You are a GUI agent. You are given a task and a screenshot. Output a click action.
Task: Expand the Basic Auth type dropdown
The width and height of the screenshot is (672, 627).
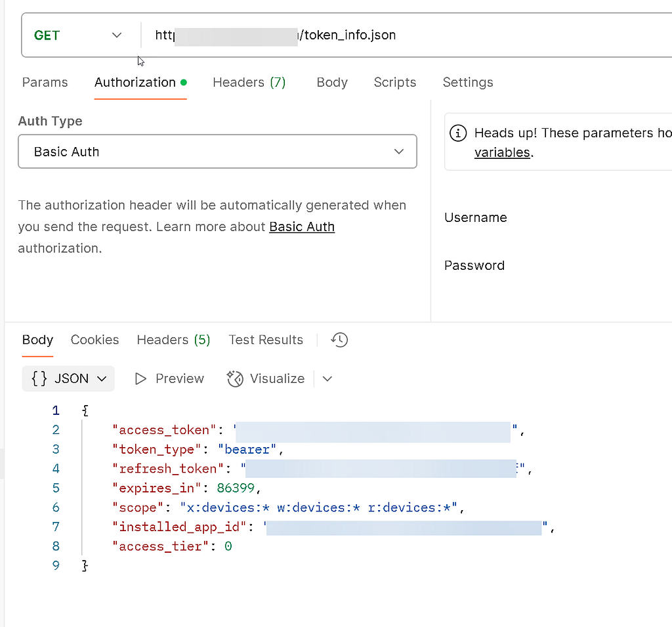217,152
